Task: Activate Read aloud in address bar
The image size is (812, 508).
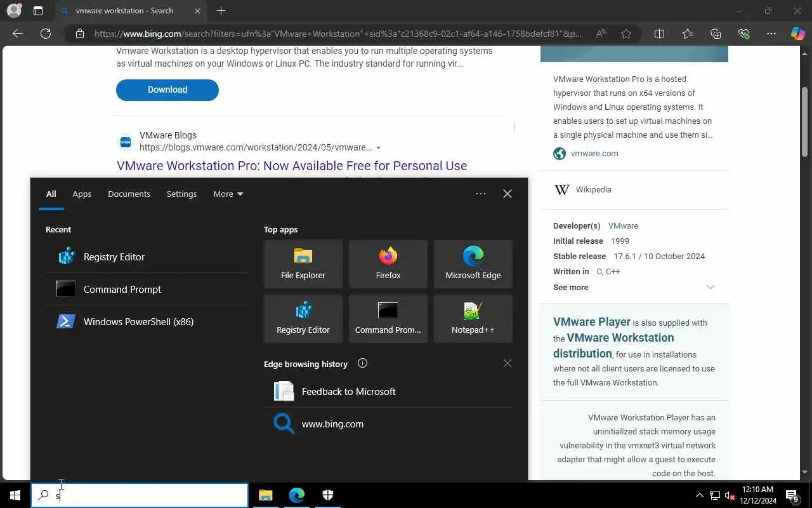Action: coord(601,34)
